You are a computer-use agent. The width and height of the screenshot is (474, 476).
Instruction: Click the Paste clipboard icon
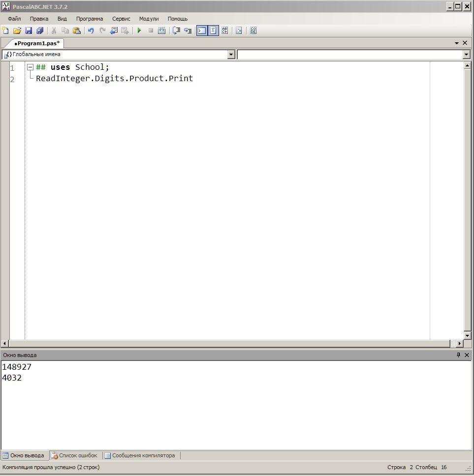pos(77,30)
